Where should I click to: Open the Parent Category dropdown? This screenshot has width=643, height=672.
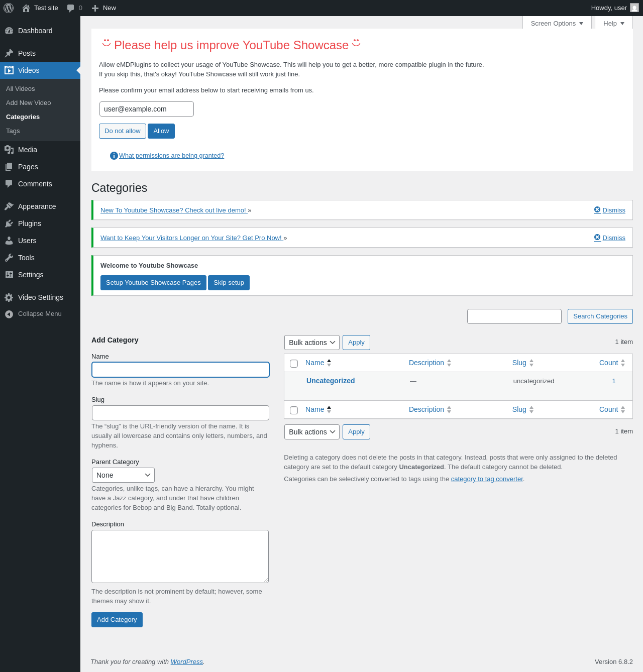[123, 475]
